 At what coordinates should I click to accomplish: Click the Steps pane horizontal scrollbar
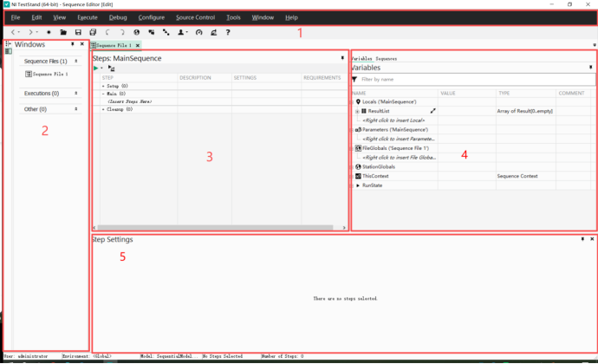(x=215, y=227)
